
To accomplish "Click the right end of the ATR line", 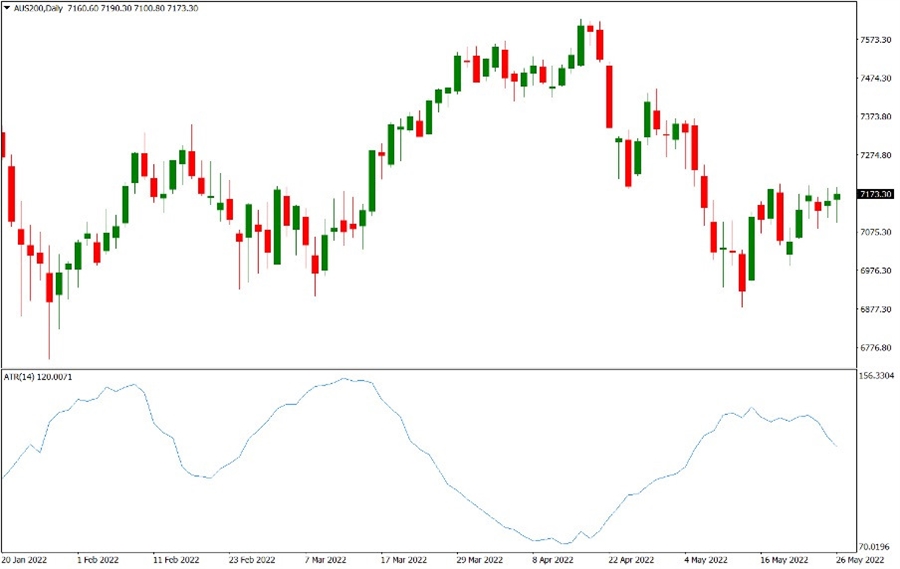I will [x=837, y=446].
